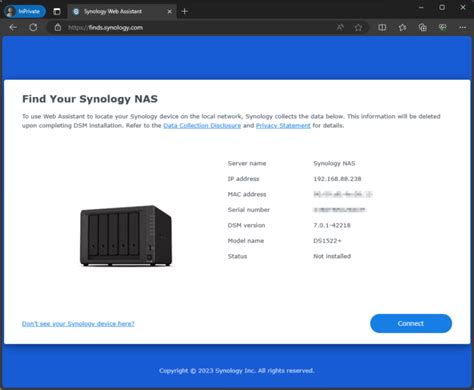Close the Synology Web Assistant tab
Image resolution: width=474 pixels, height=390 pixels.
pos(169,11)
